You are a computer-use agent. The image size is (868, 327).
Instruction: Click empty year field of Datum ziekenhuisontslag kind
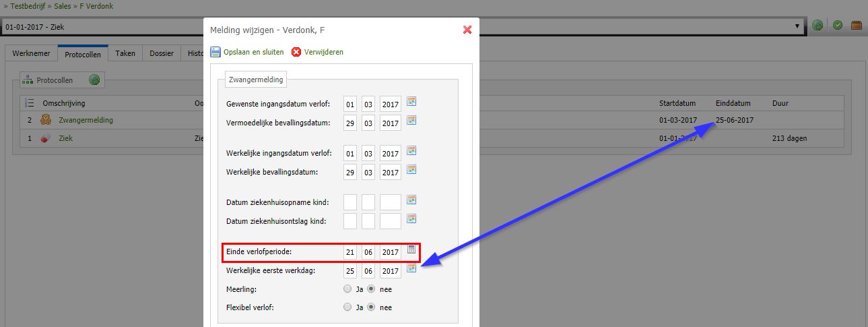pos(391,221)
